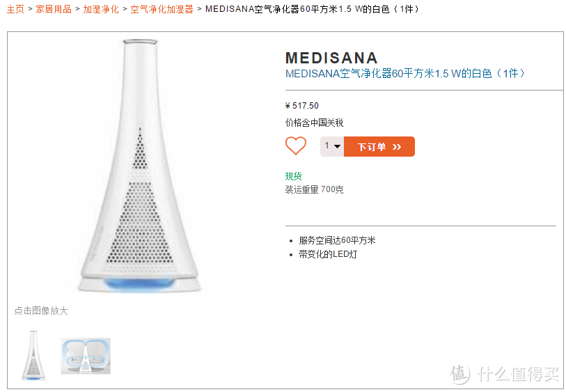Click the 带变化的LED灯 feature bullet
566x392 pixels.
tap(328, 254)
